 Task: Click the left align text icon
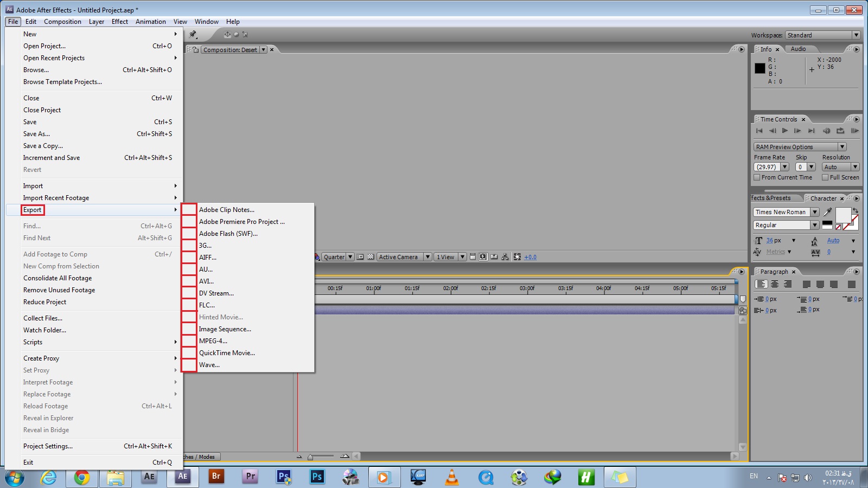pyautogui.click(x=761, y=284)
